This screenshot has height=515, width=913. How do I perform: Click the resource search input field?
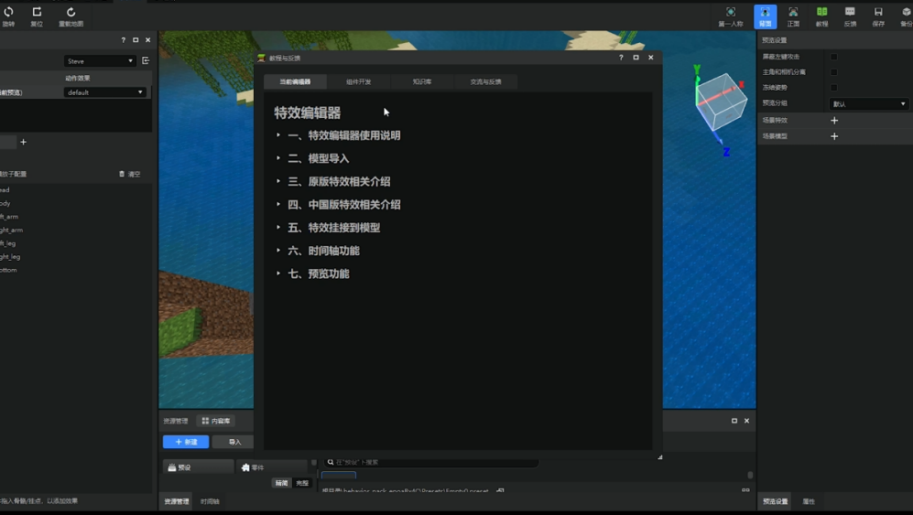pos(431,462)
